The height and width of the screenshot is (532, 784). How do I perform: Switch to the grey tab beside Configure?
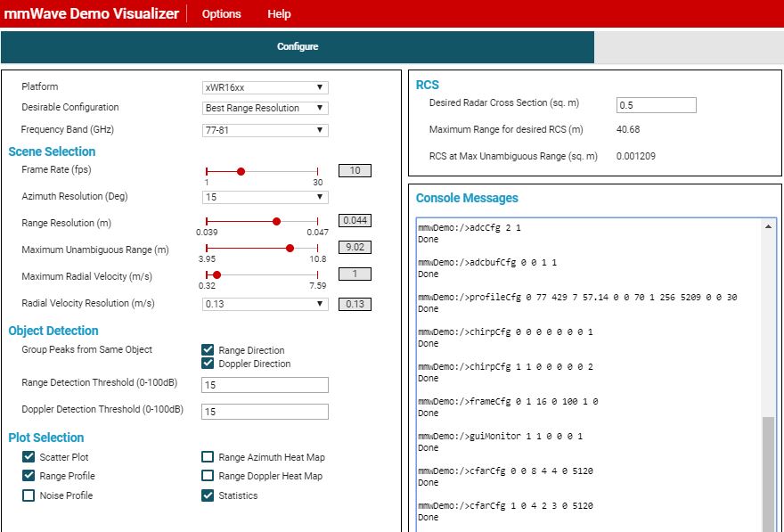coord(689,47)
